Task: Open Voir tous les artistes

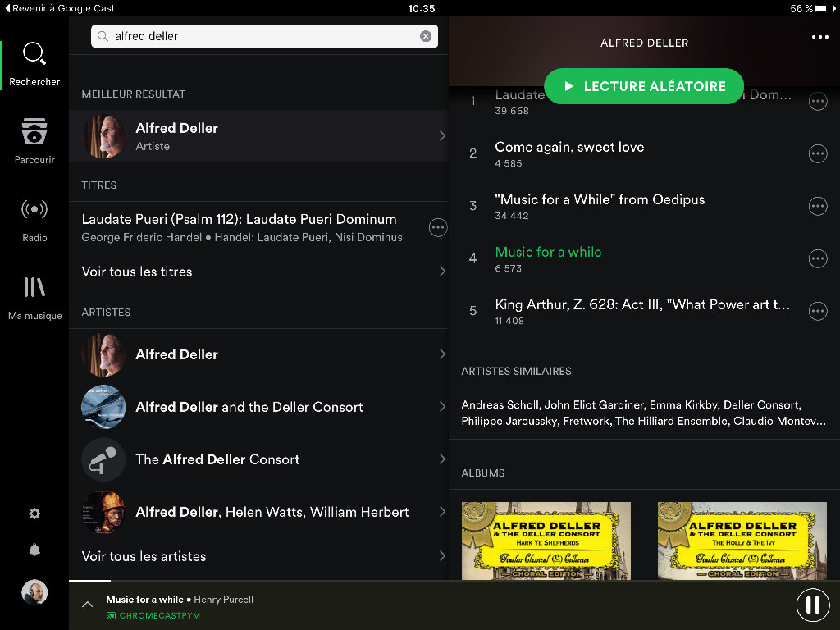Action: coord(258,556)
